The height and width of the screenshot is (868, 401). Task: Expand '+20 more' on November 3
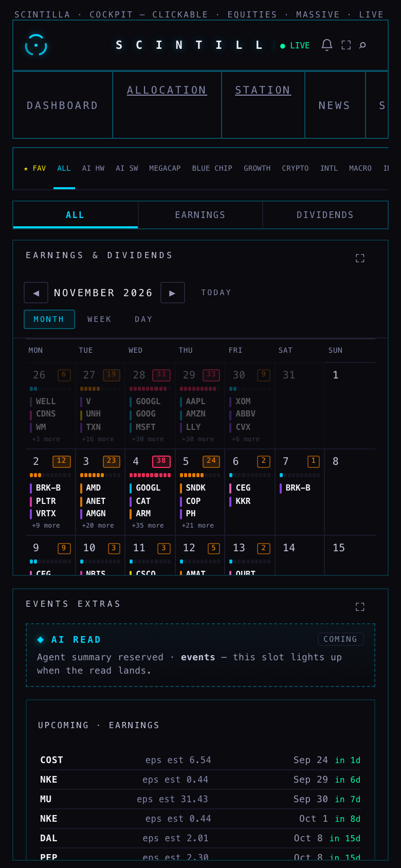(98, 526)
